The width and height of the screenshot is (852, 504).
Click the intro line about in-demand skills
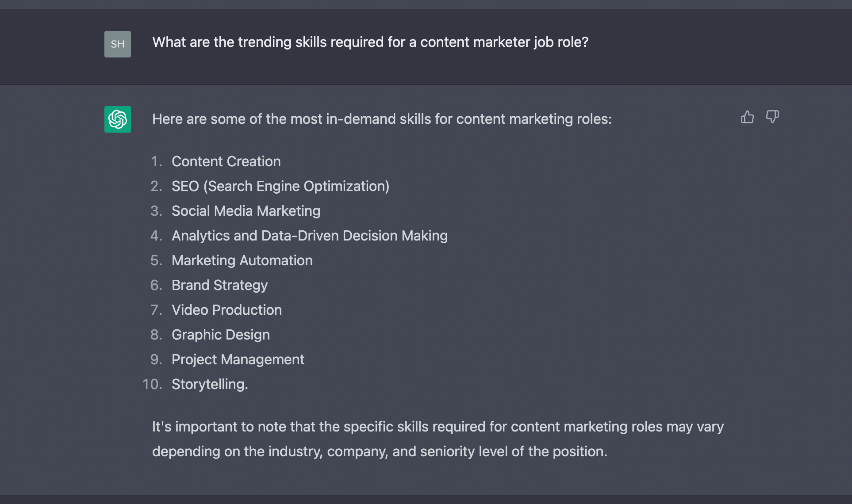click(382, 119)
